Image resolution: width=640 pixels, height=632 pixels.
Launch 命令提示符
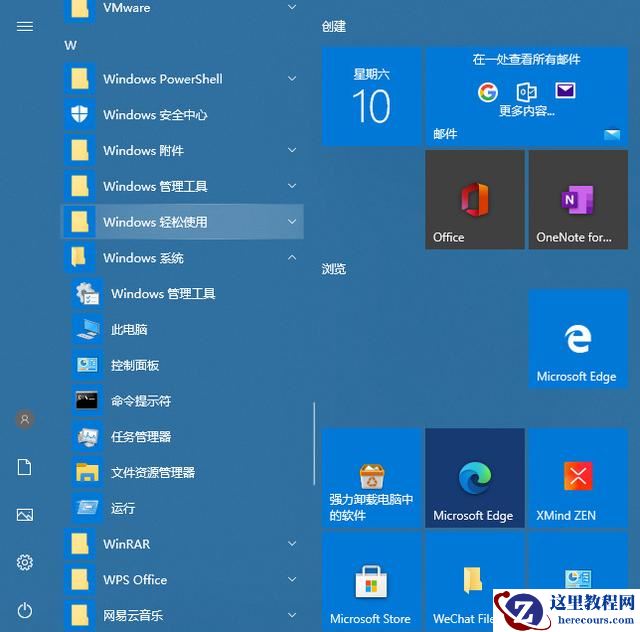coord(183,401)
